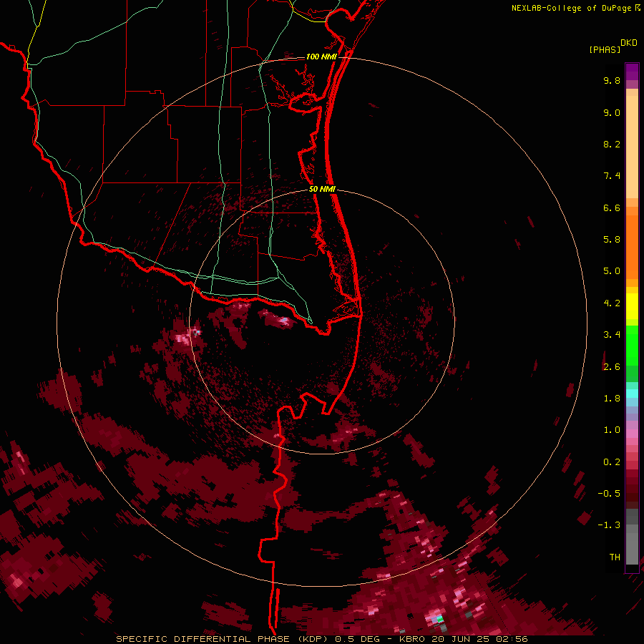Screen dimensions: 644x644
Task: Click the 9.8 value on the color scale
Action: 612,80
